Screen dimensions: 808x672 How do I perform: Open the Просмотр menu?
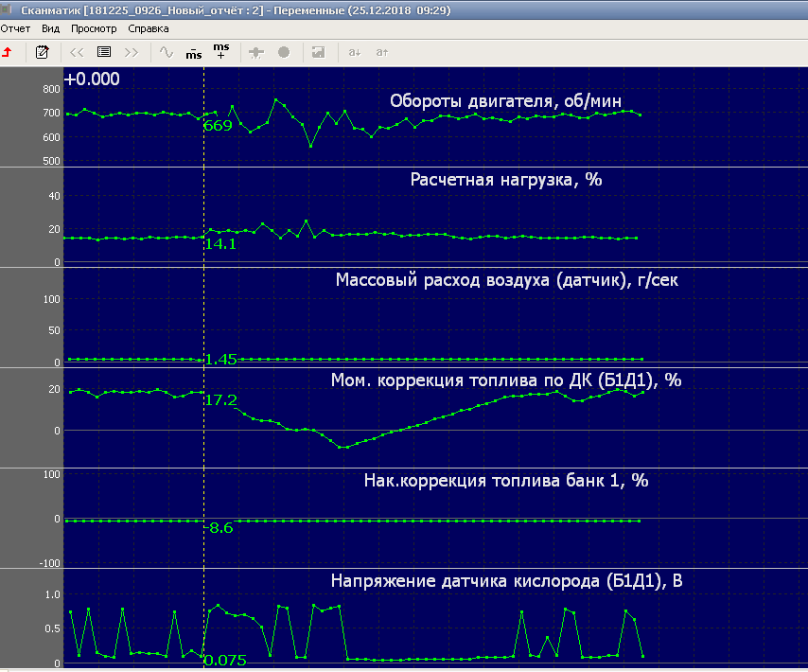pyautogui.click(x=94, y=28)
